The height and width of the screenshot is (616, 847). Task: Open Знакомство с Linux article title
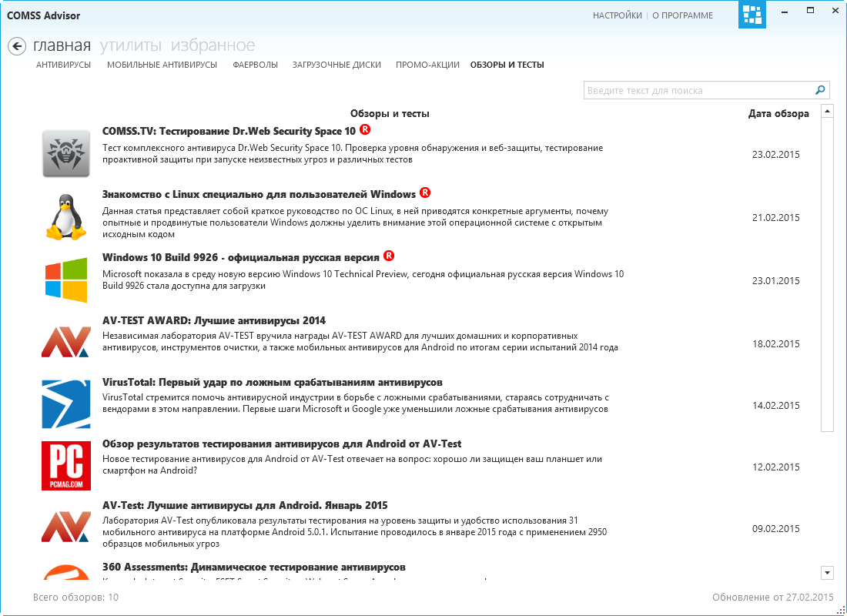[259, 194]
